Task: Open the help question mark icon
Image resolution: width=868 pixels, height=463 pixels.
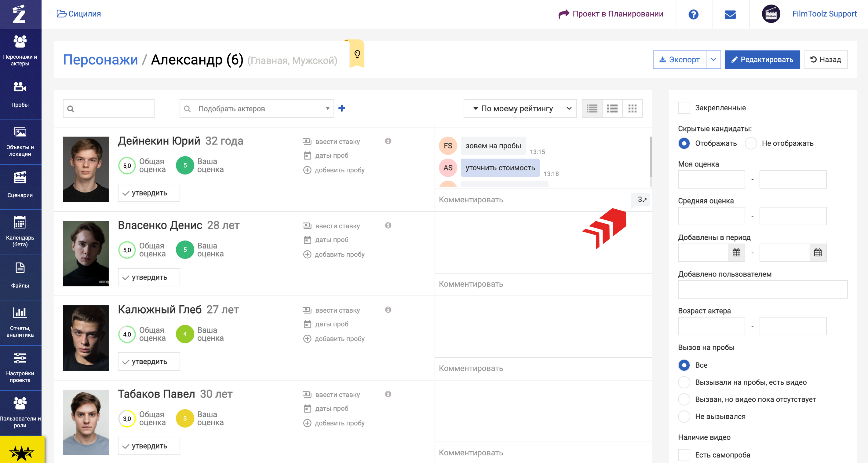Action: coord(693,14)
